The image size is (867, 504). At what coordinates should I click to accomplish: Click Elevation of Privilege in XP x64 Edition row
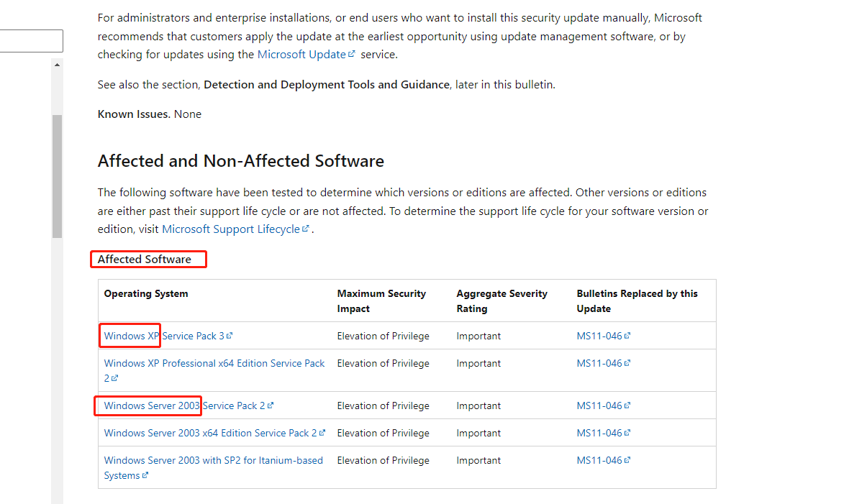pyautogui.click(x=383, y=363)
